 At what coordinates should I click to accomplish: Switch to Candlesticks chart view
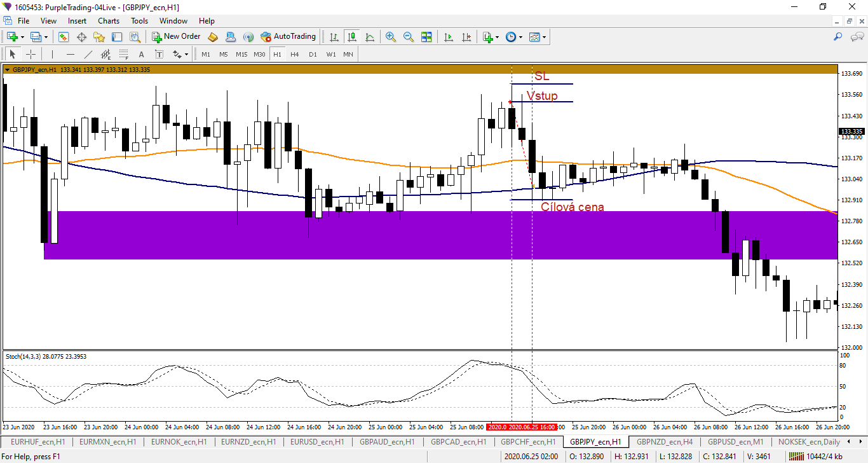[352, 37]
